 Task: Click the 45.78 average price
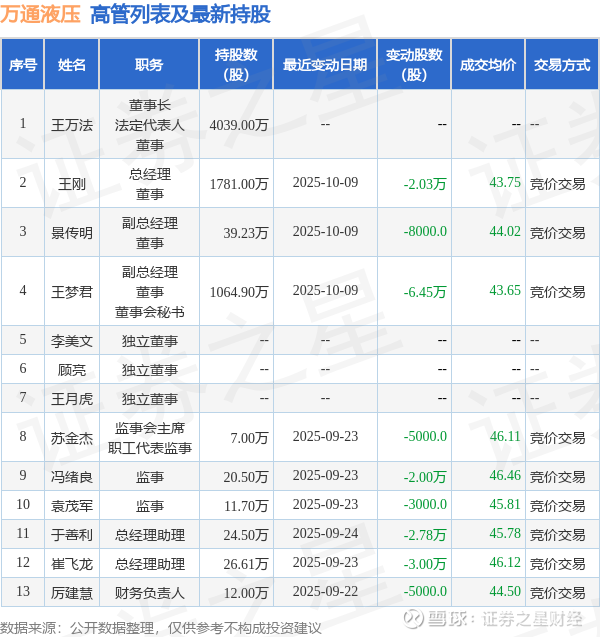(505, 533)
